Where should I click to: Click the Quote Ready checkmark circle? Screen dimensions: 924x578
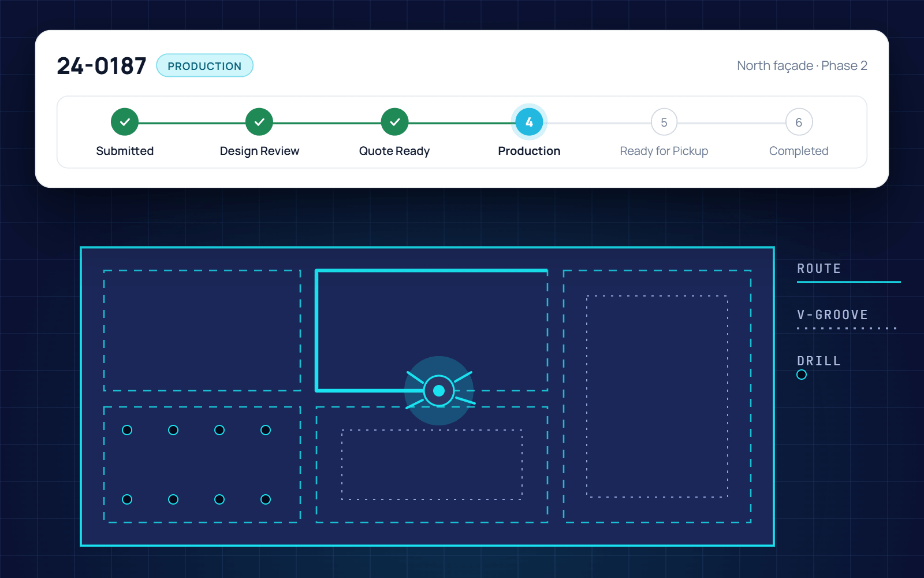394,122
